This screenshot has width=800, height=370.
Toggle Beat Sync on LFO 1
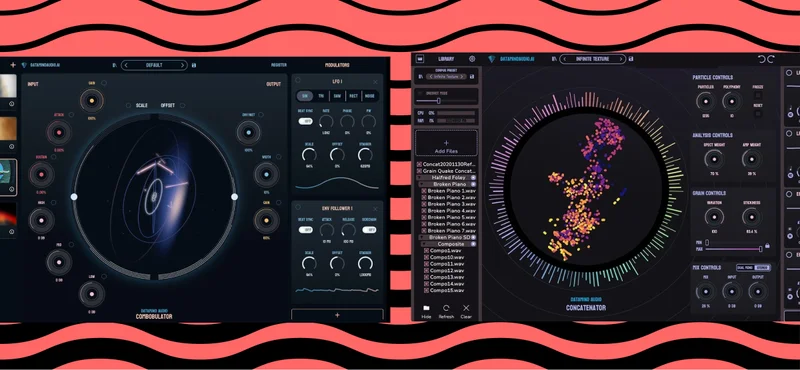tap(305, 121)
